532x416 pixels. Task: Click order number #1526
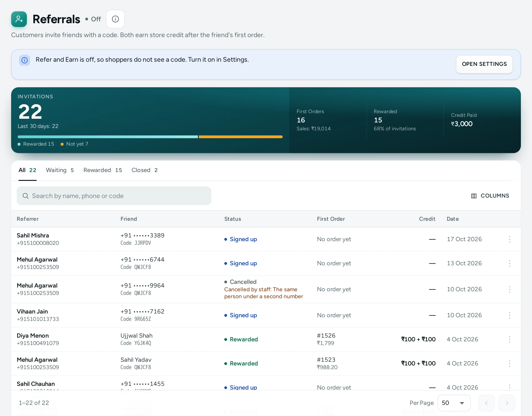326,336
